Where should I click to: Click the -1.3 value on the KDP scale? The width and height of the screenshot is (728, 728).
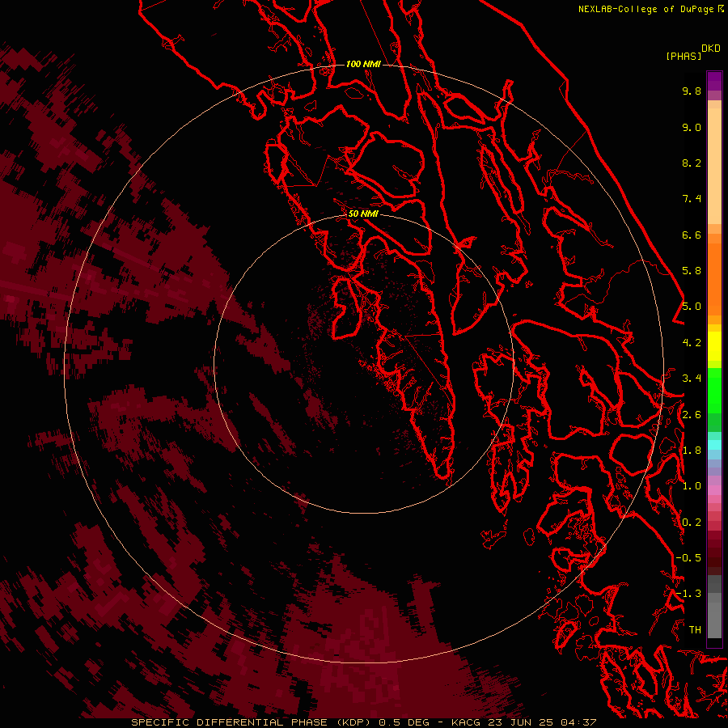click(688, 594)
